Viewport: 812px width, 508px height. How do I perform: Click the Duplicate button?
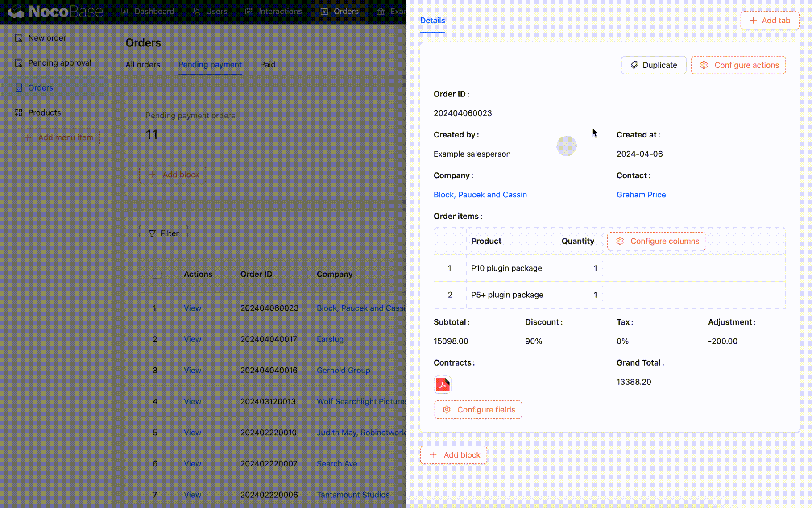coord(654,65)
